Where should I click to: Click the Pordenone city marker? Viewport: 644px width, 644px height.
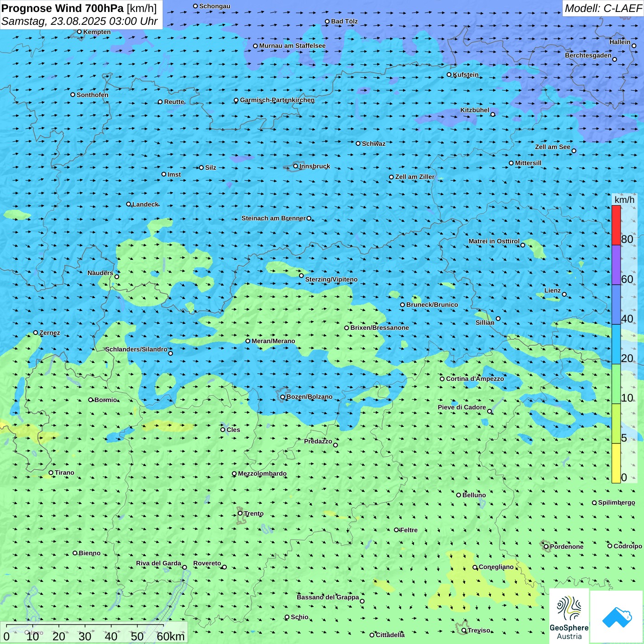[x=546, y=546]
